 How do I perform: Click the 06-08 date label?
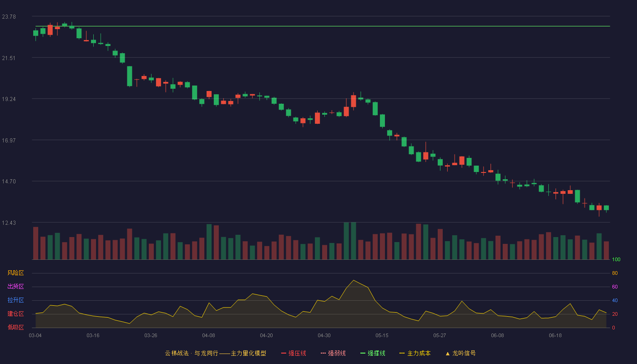pos(497,335)
